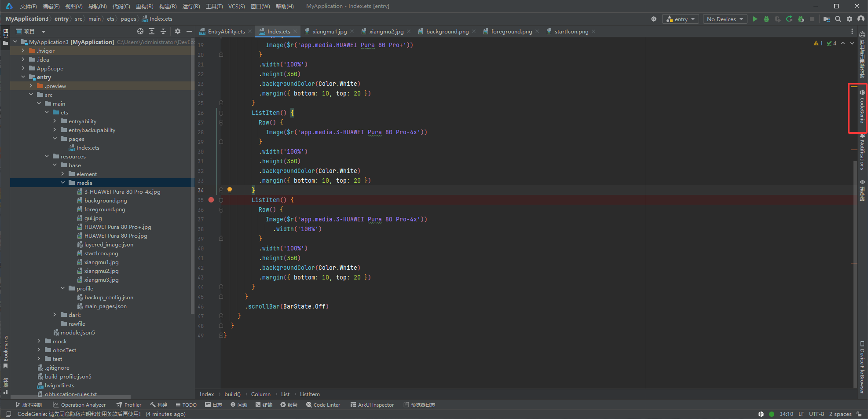
Task: Open CodeGenie side tool window
Action: coord(862,107)
